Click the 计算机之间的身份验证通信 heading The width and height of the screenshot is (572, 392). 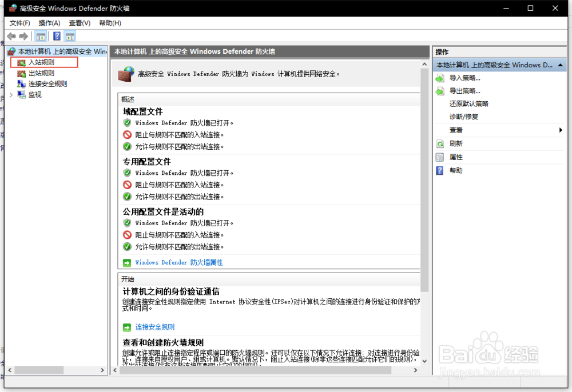pyautogui.click(x=171, y=291)
